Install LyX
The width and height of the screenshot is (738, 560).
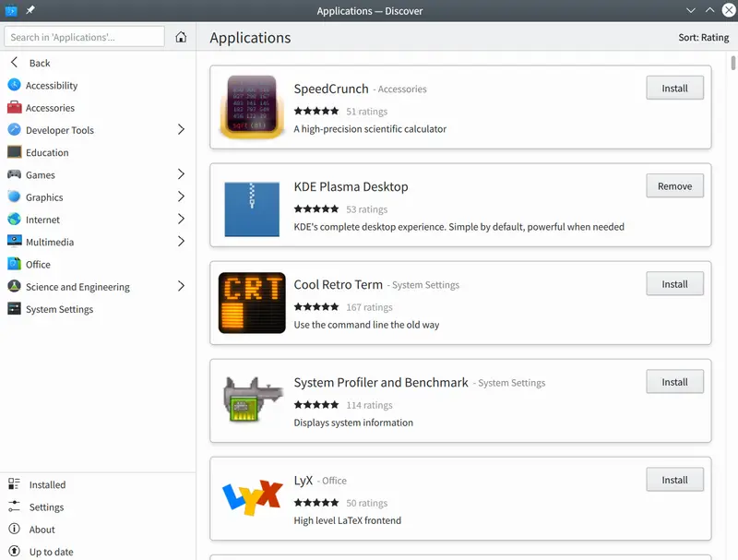click(x=674, y=480)
